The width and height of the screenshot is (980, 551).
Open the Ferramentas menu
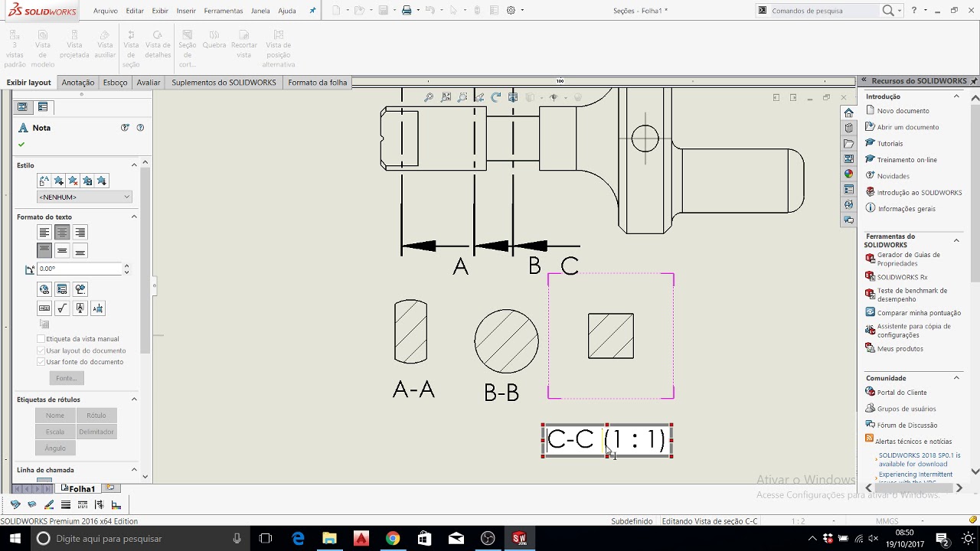click(x=224, y=11)
